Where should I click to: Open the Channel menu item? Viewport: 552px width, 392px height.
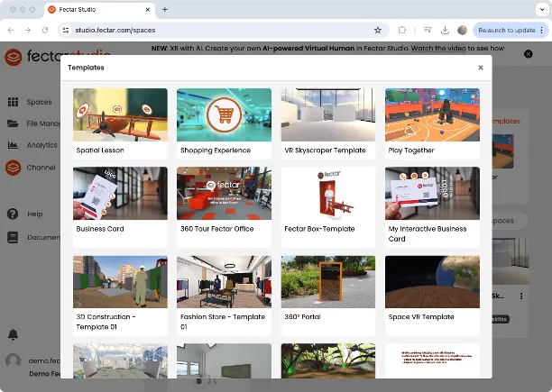41,168
